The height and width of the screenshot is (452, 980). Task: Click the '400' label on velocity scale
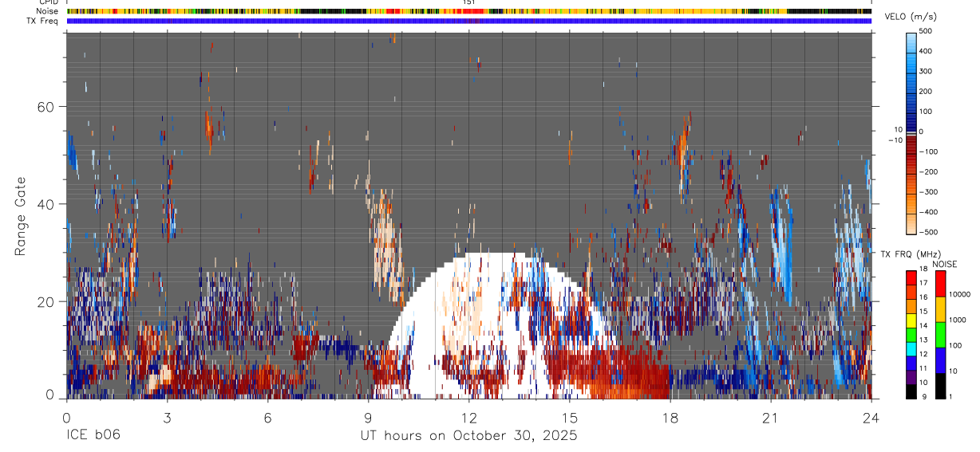point(927,51)
